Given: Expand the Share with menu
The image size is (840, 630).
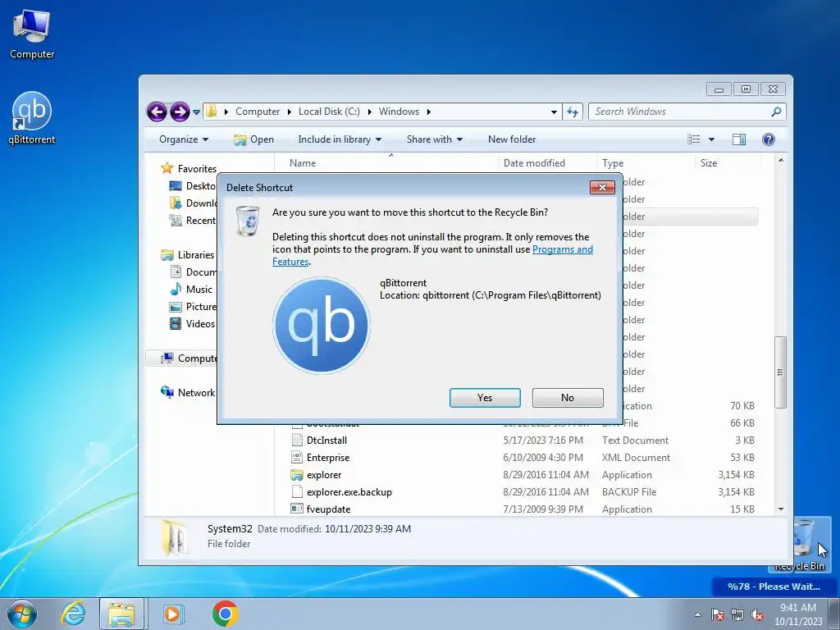Looking at the screenshot, I should [435, 139].
